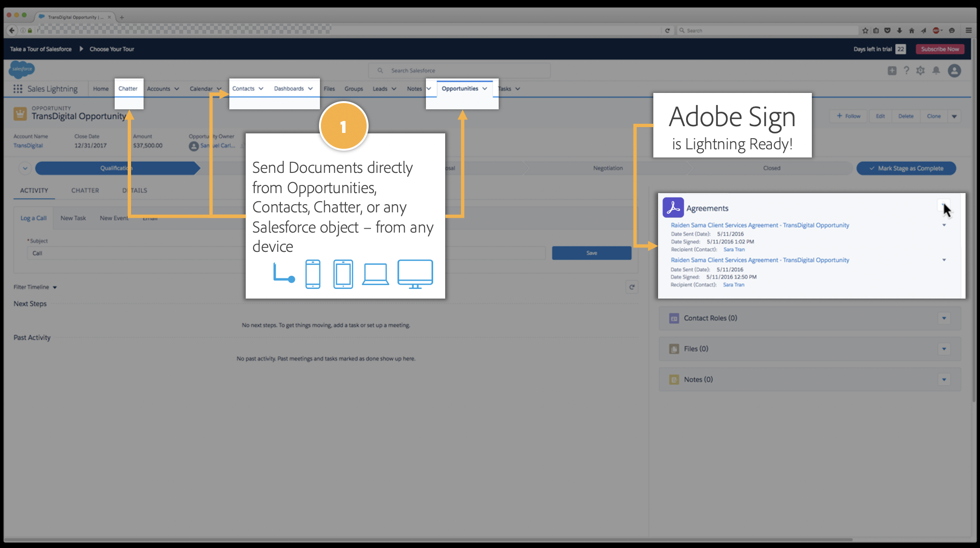Select the ACTIVITY tab
This screenshot has height=548, width=980.
pyautogui.click(x=34, y=191)
